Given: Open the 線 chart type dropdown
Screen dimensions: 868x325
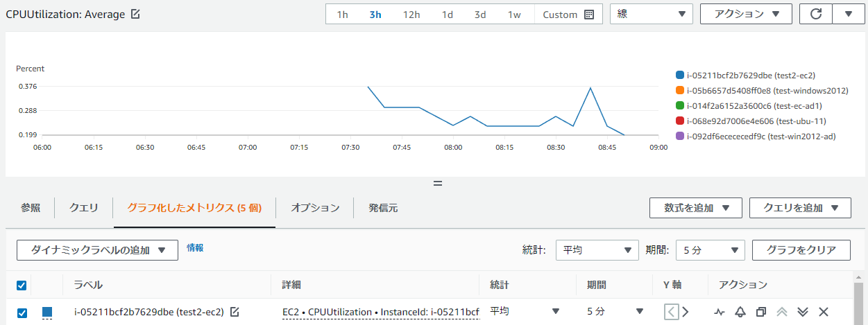Looking at the screenshot, I should (x=651, y=14).
